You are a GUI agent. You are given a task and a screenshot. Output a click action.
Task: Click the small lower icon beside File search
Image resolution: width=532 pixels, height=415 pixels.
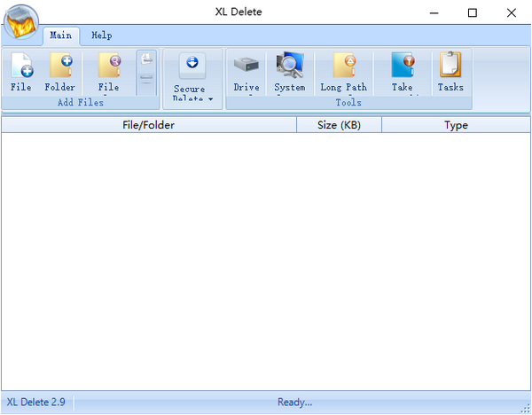coord(147,79)
